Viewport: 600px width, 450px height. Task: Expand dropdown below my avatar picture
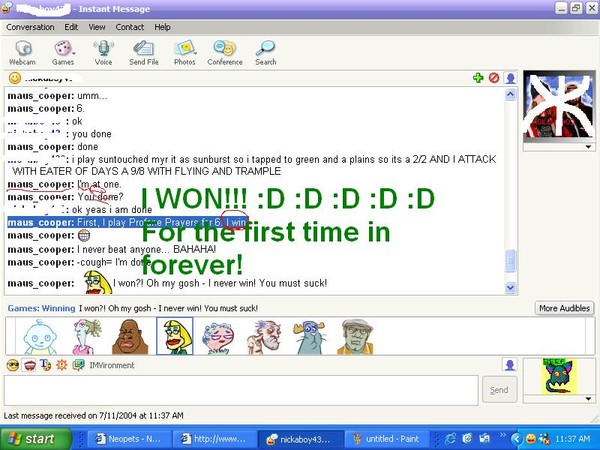point(586,397)
